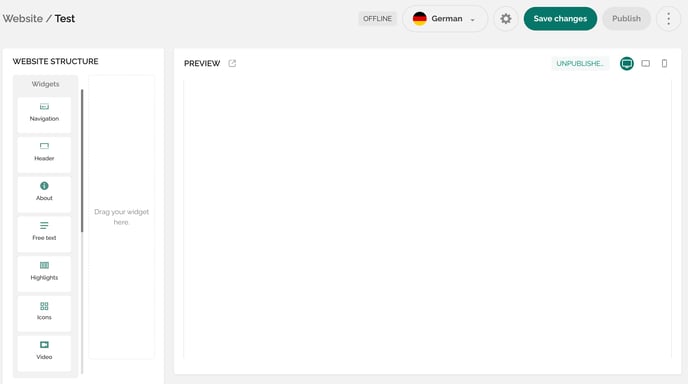The height and width of the screenshot is (384, 688).
Task: Open the German language dropdown
Action: coord(445,18)
